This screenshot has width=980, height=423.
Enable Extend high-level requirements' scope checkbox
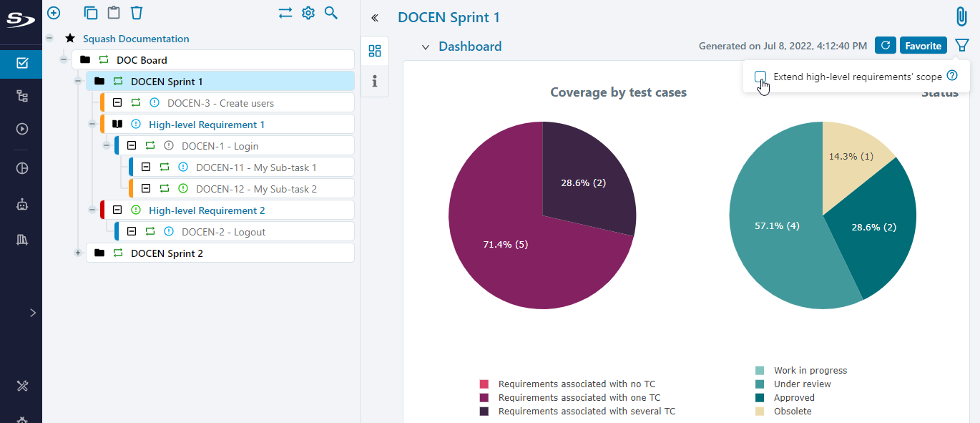coord(760,77)
